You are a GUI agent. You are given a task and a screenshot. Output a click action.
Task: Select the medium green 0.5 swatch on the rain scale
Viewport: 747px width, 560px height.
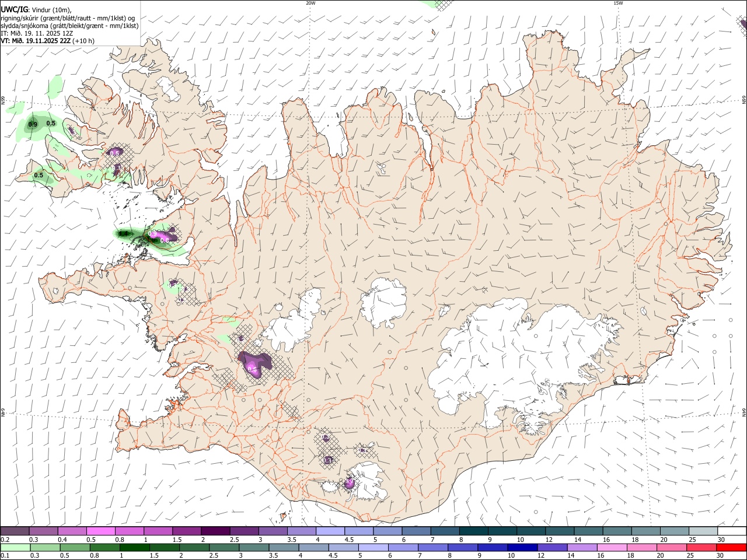(75, 547)
